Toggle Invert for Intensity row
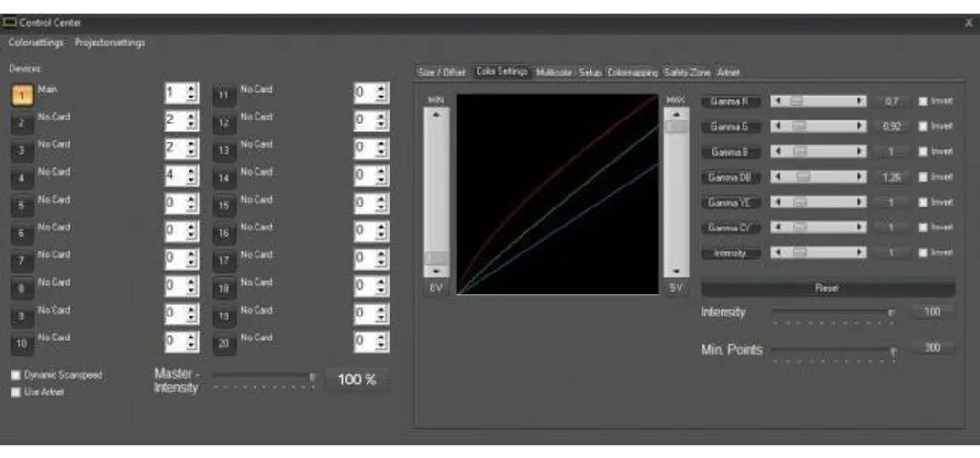980x458 pixels. click(923, 252)
